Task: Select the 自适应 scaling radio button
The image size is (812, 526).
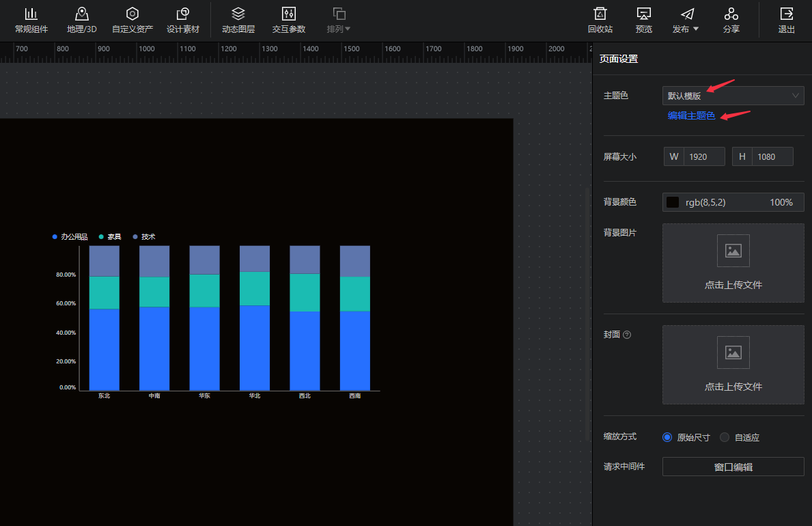Action: click(725, 437)
